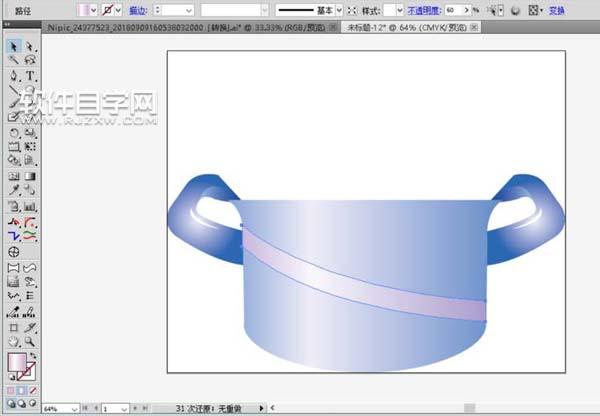Click the Fill color swatch in toolbox

coord(17,363)
